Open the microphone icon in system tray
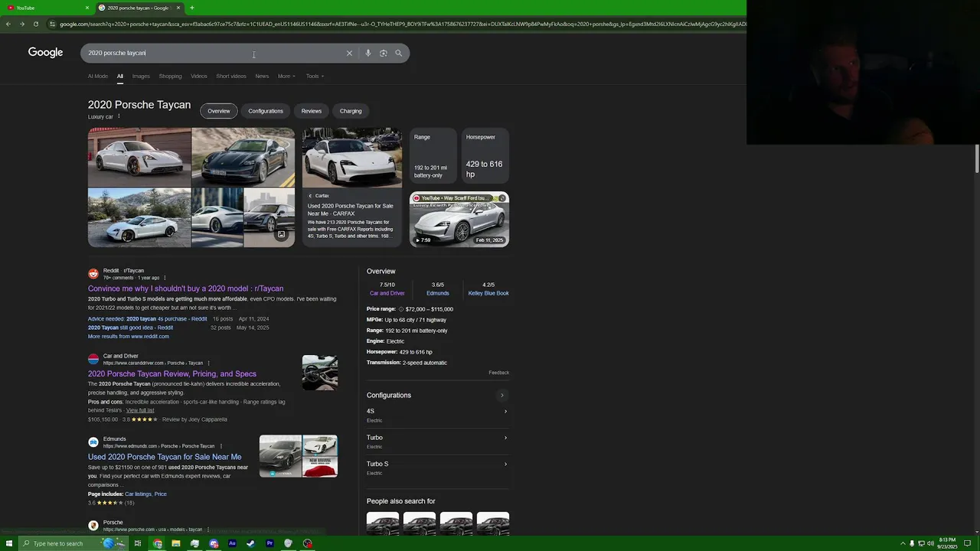This screenshot has width=980, height=551. [x=911, y=543]
